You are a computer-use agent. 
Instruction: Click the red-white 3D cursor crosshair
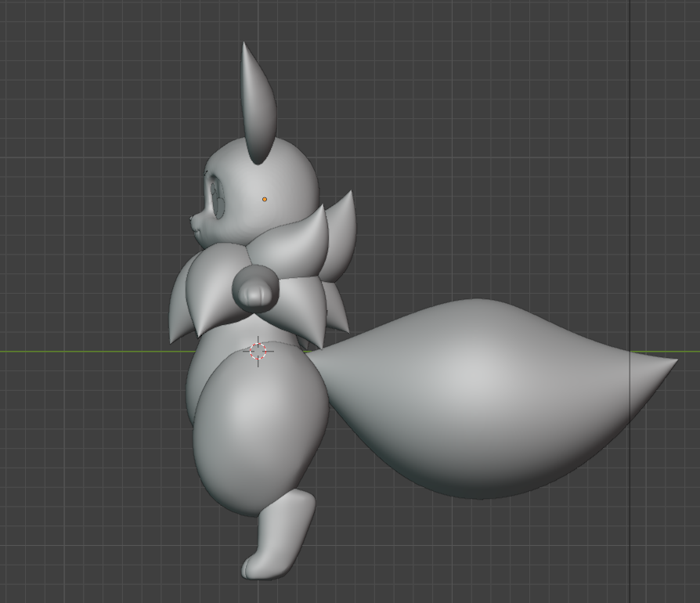pyautogui.click(x=258, y=352)
